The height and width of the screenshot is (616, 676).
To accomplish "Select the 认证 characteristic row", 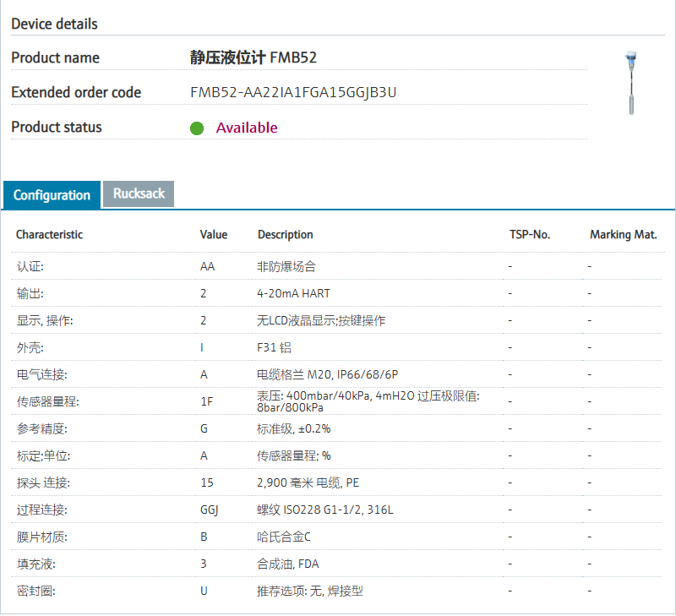I will pyautogui.click(x=30, y=266).
